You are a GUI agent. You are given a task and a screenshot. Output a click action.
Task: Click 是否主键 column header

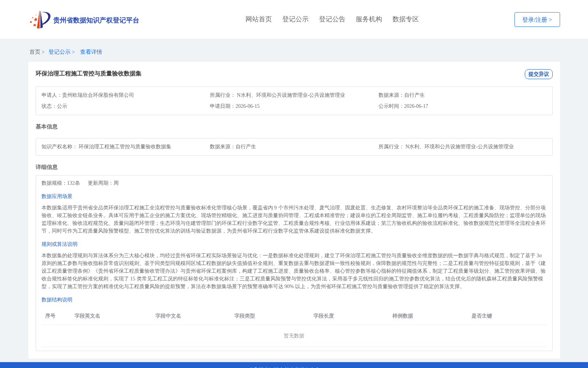(x=482, y=316)
